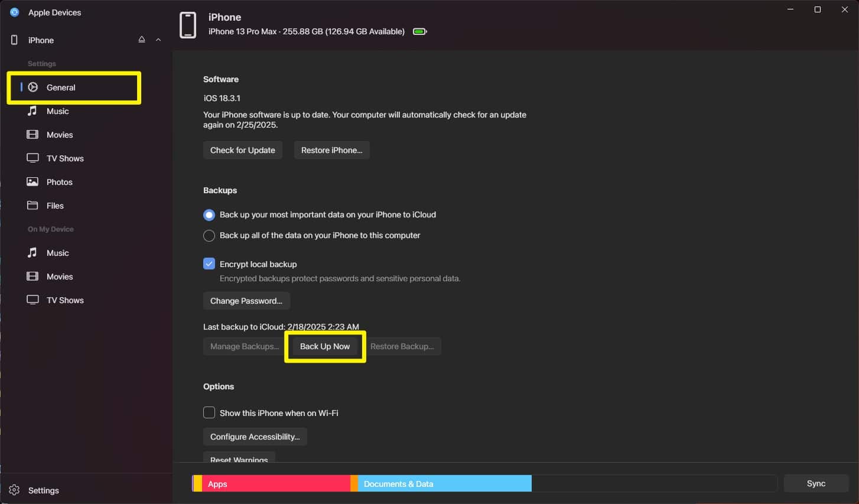The image size is (859, 504).
Task: Select back up to this computer option
Action: click(x=209, y=235)
